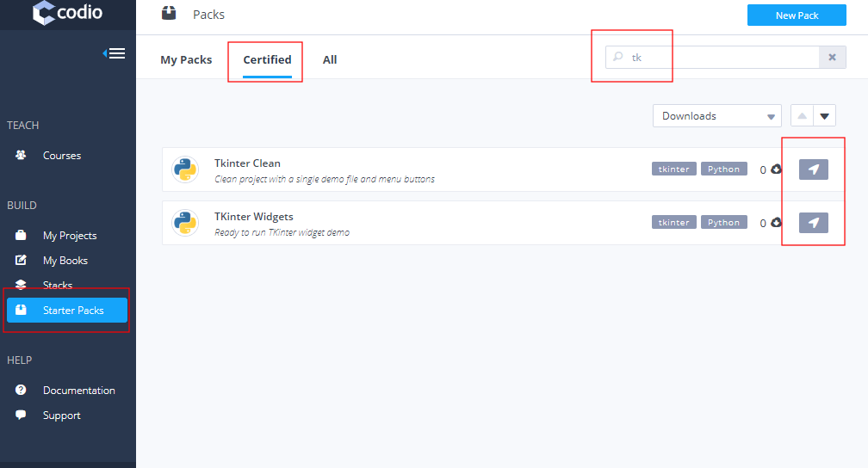Click the Support chat bubble icon
The image size is (868, 468).
[x=21, y=415]
